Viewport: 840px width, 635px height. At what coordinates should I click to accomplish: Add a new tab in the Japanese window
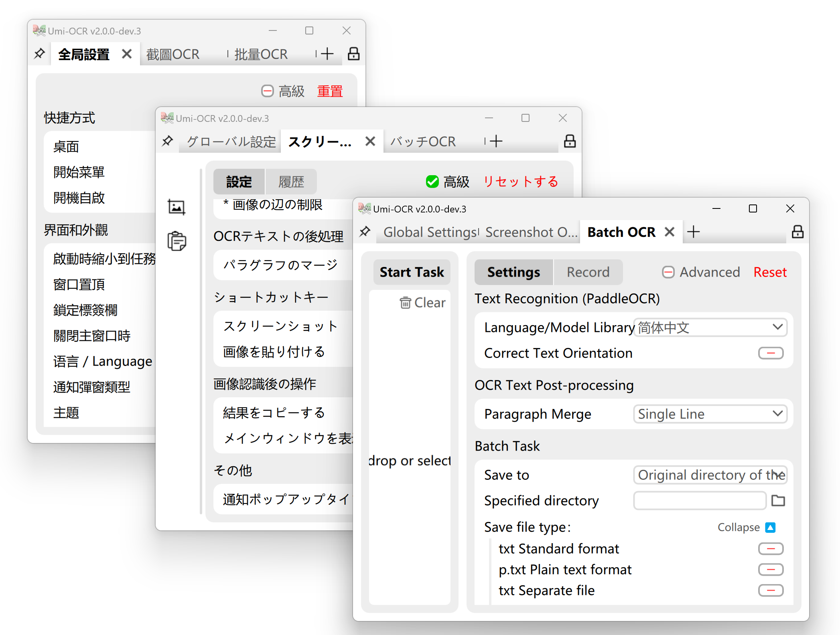(x=496, y=141)
